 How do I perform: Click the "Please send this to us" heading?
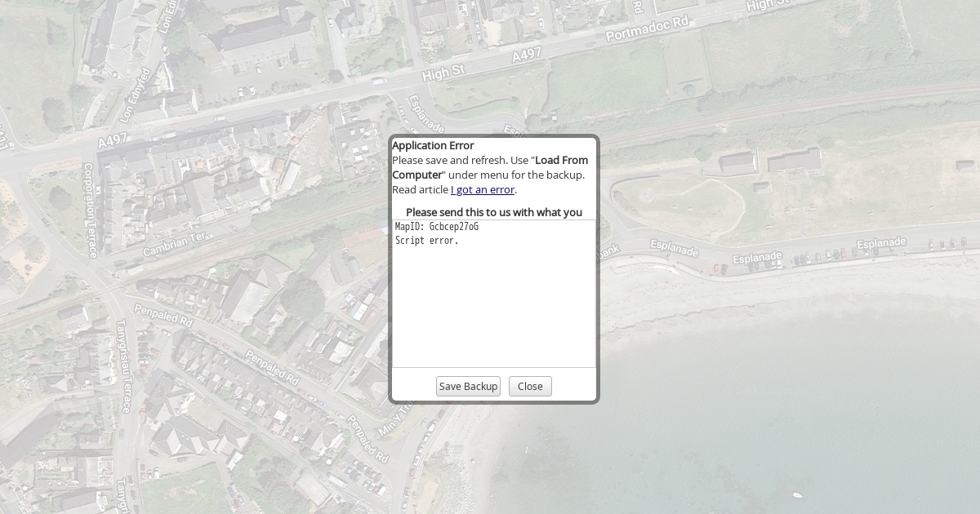[494, 212]
